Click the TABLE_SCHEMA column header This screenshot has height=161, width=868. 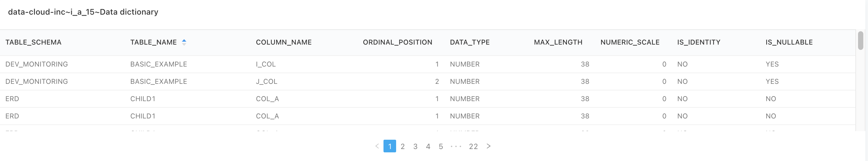[x=33, y=42]
